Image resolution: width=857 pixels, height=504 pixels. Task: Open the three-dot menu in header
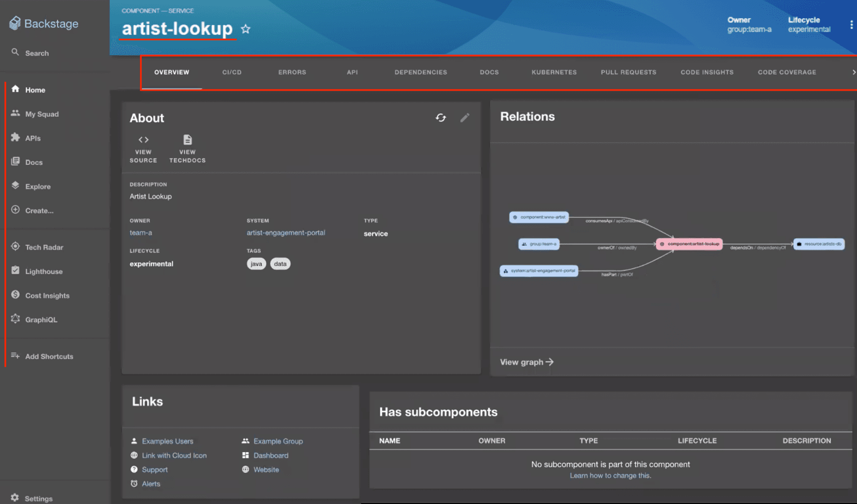(x=851, y=25)
